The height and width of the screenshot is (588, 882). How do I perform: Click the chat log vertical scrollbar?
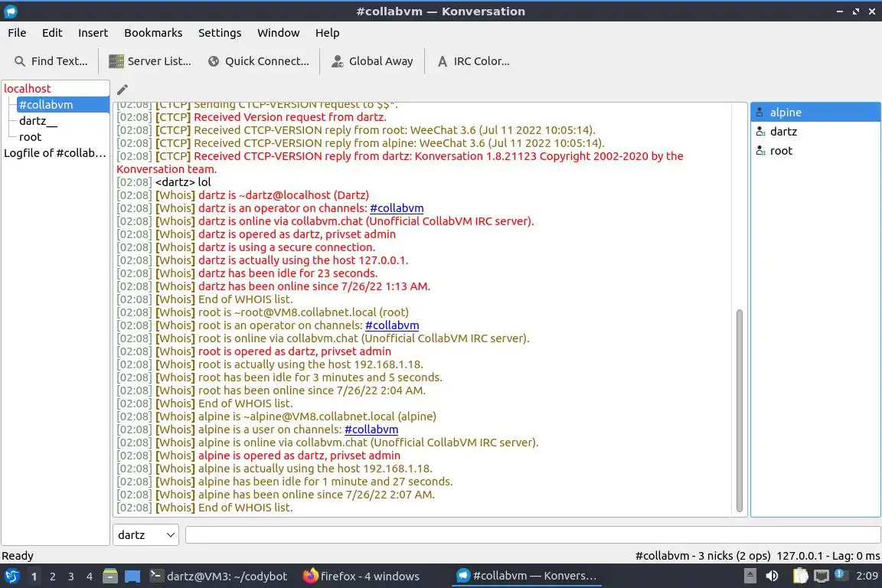(739, 410)
